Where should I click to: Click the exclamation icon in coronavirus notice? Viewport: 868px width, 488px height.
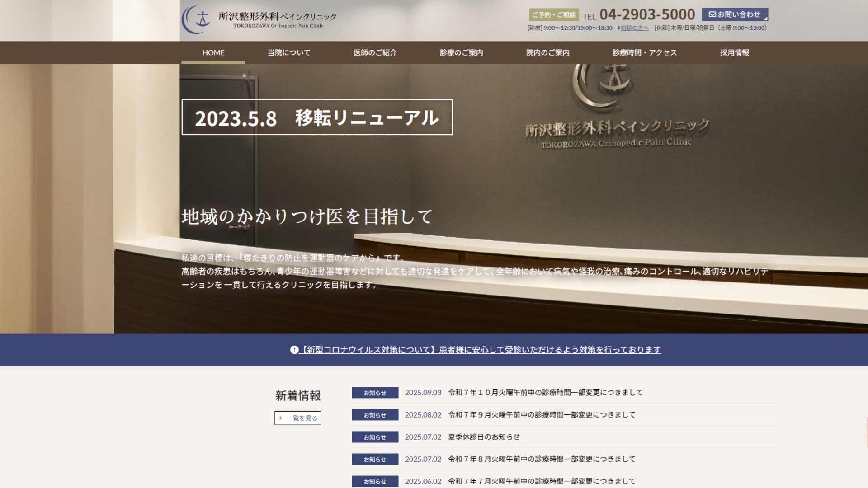(294, 350)
